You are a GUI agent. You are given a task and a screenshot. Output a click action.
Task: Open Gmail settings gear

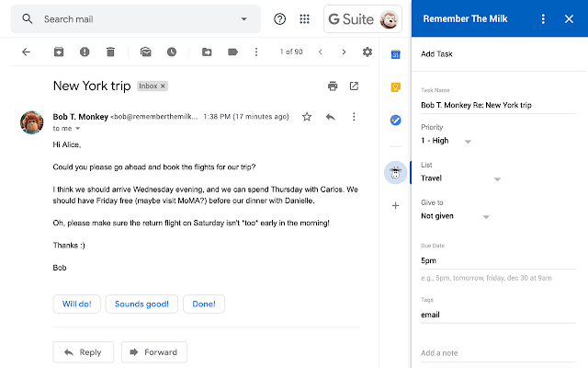[367, 52]
